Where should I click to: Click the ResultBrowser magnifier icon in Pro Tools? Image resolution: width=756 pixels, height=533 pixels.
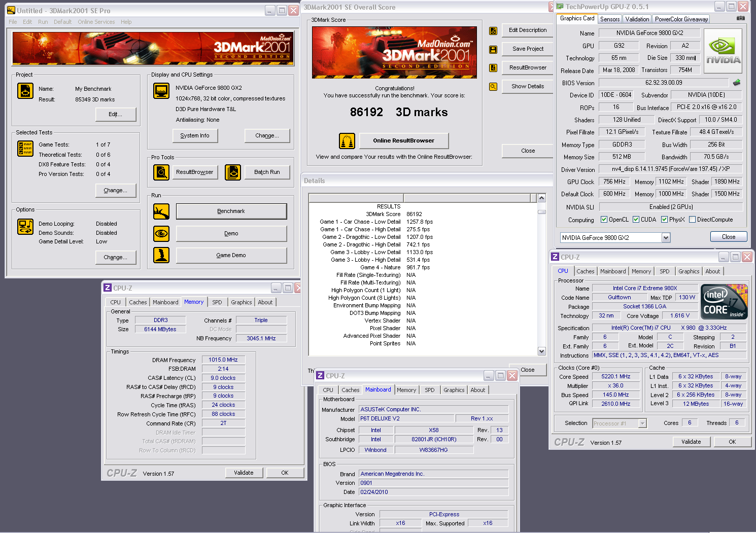point(161,172)
